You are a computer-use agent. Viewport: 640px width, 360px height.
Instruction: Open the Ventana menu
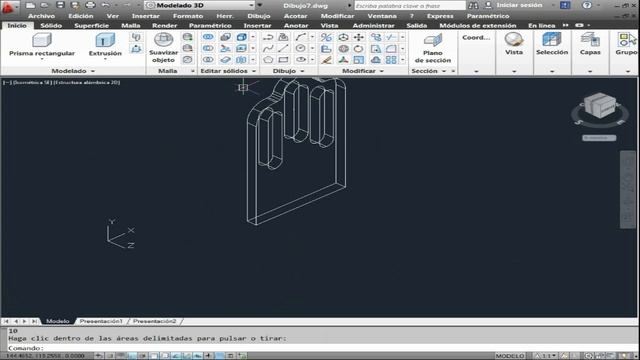click(382, 16)
